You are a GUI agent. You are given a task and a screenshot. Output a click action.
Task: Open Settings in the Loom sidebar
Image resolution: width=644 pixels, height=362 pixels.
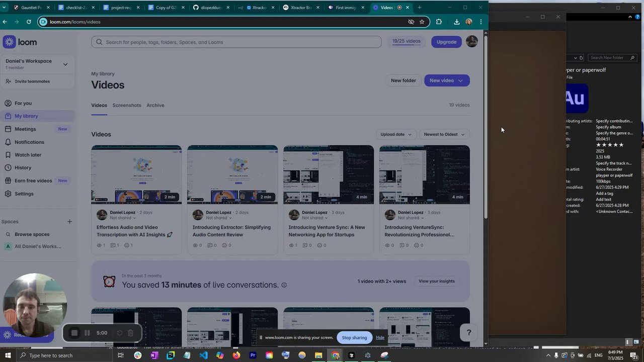click(38, 194)
